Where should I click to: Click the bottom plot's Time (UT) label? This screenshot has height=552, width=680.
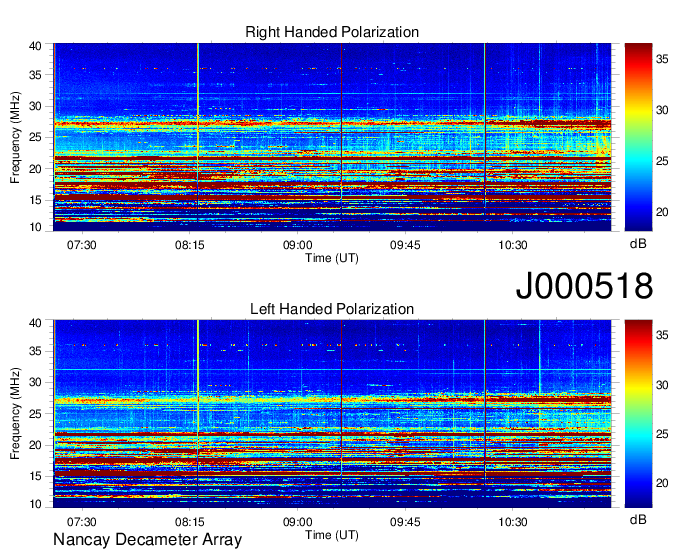point(332,535)
